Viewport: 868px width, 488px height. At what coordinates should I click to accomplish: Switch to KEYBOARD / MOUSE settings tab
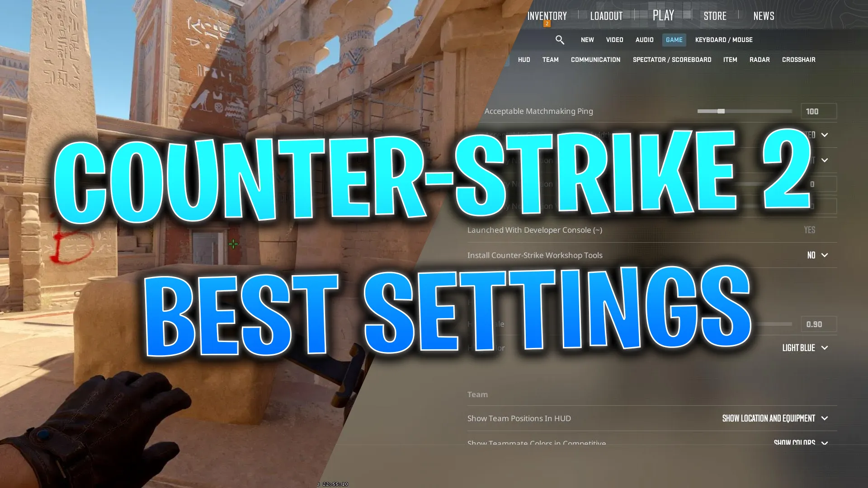click(x=724, y=40)
